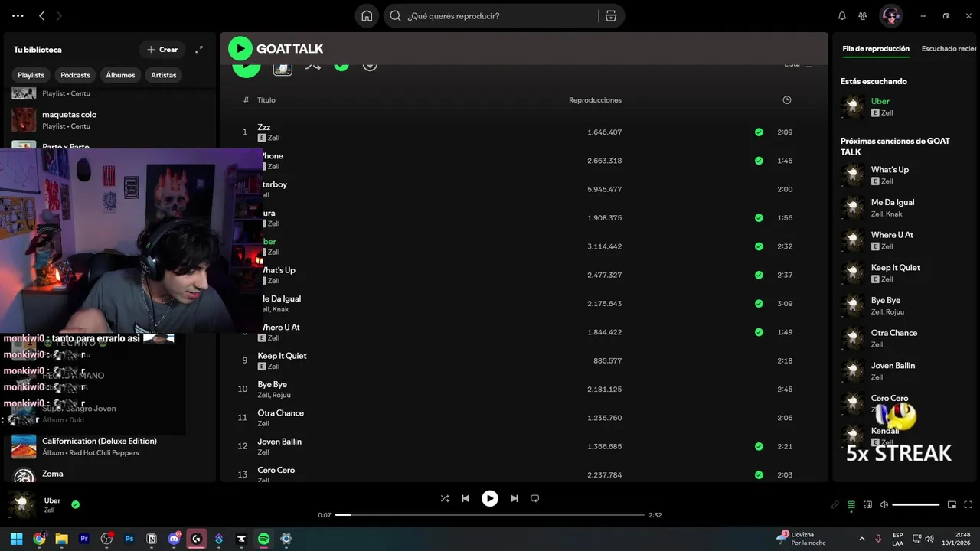Toggle the saved checkmark on the Phone row
The height and width of the screenshot is (551, 980).
[x=759, y=161]
